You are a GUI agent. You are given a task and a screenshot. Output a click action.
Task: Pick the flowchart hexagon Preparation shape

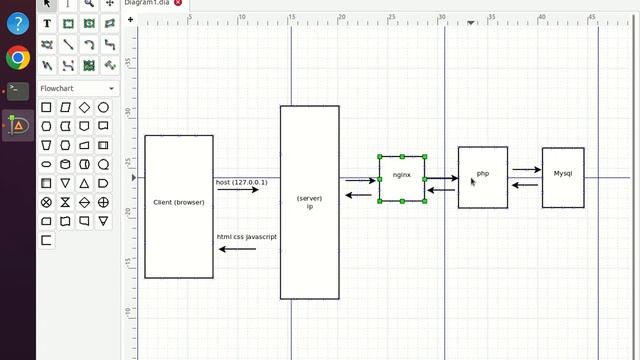(x=47, y=126)
